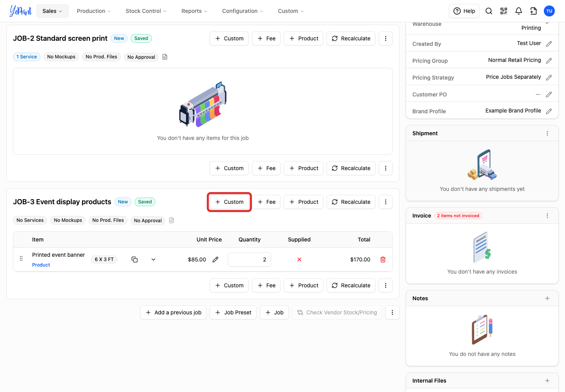Edit the Customer PO pencil icon
The width and height of the screenshot is (565, 392).
click(549, 94)
